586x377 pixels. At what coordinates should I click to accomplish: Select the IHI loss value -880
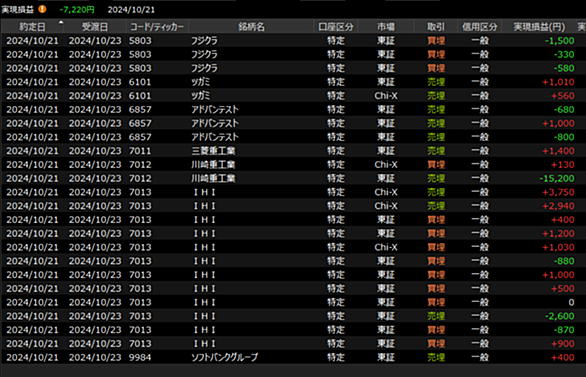[x=564, y=261]
